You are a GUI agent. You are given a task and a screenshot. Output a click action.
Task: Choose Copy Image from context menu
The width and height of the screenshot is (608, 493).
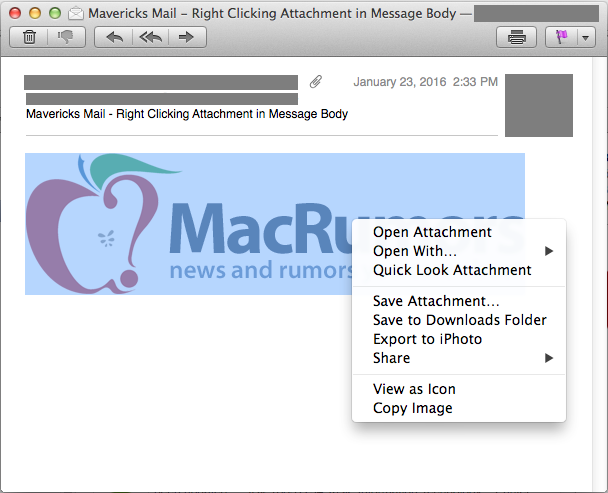(459, 408)
